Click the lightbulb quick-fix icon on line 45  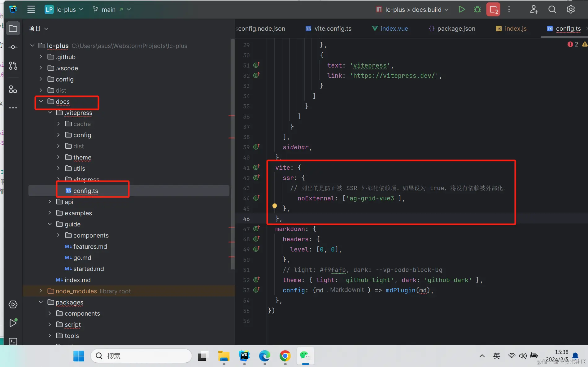coord(274,207)
